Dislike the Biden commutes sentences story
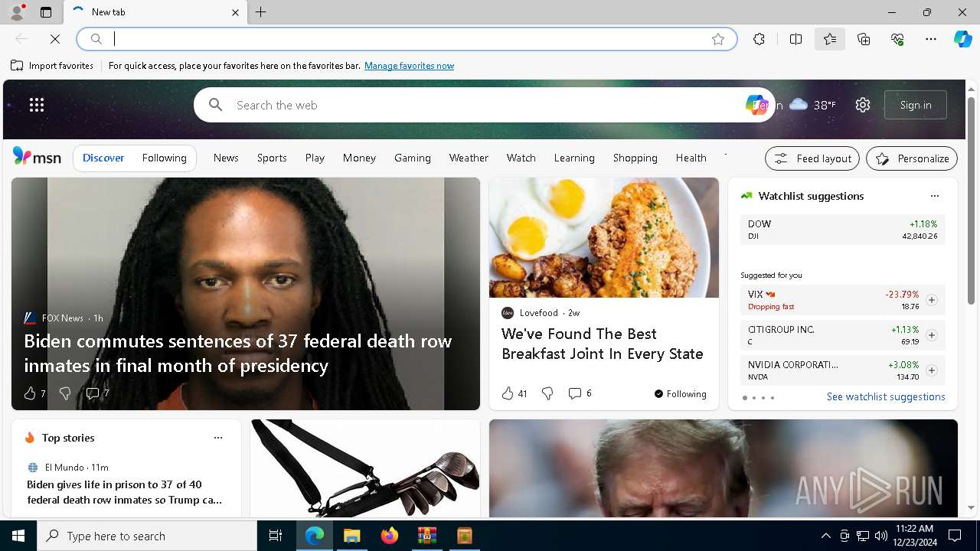Image resolution: width=980 pixels, height=551 pixels. [65, 393]
